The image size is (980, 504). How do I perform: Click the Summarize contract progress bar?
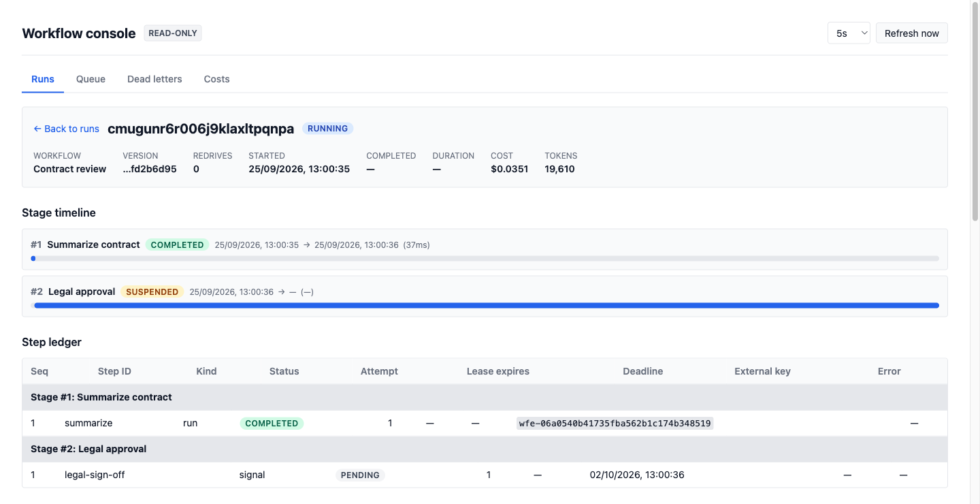[x=485, y=259]
